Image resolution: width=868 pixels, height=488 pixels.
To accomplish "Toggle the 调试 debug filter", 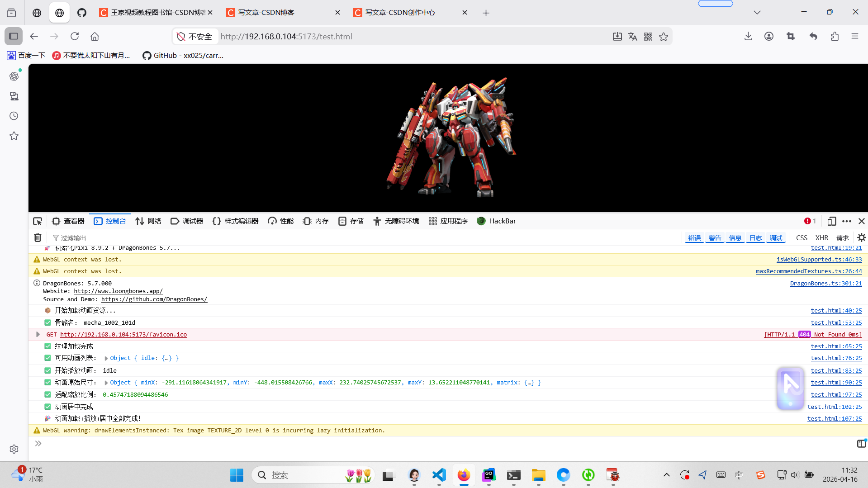I will [x=776, y=238].
